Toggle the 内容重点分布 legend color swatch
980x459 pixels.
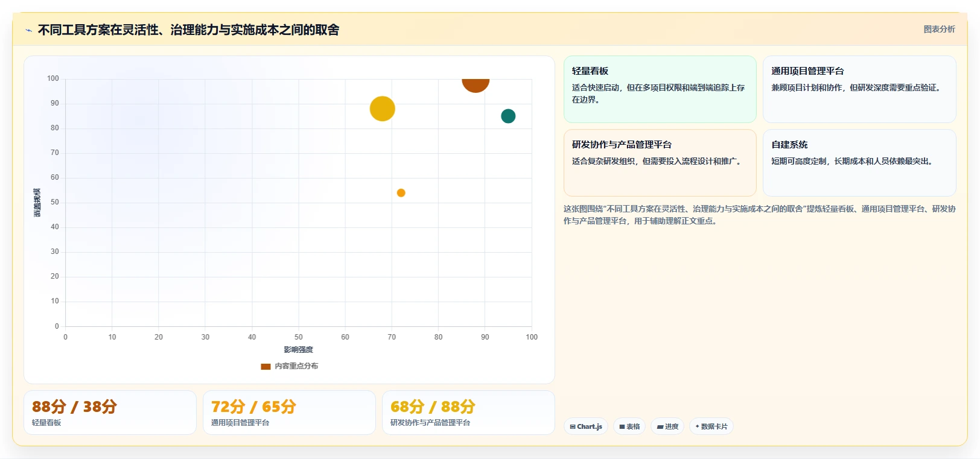(266, 366)
